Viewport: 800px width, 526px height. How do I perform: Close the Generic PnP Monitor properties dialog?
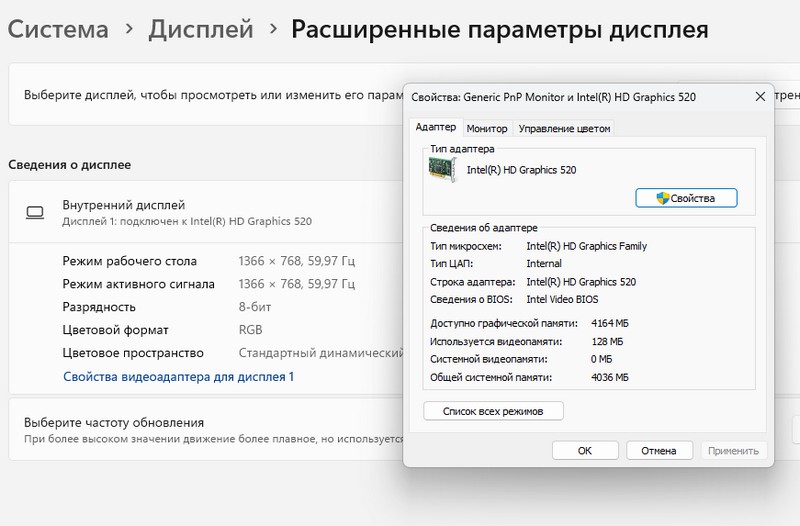tap(755, 97)
